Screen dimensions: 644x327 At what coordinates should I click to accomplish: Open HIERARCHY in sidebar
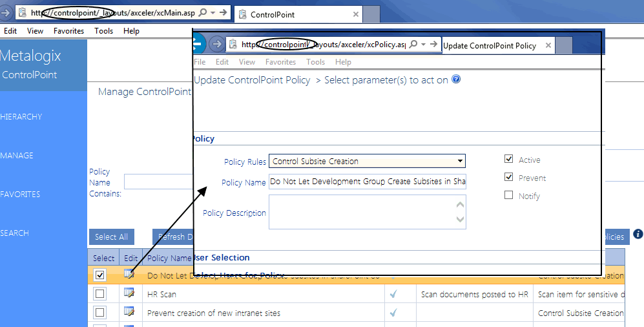[x=21, y=117]
